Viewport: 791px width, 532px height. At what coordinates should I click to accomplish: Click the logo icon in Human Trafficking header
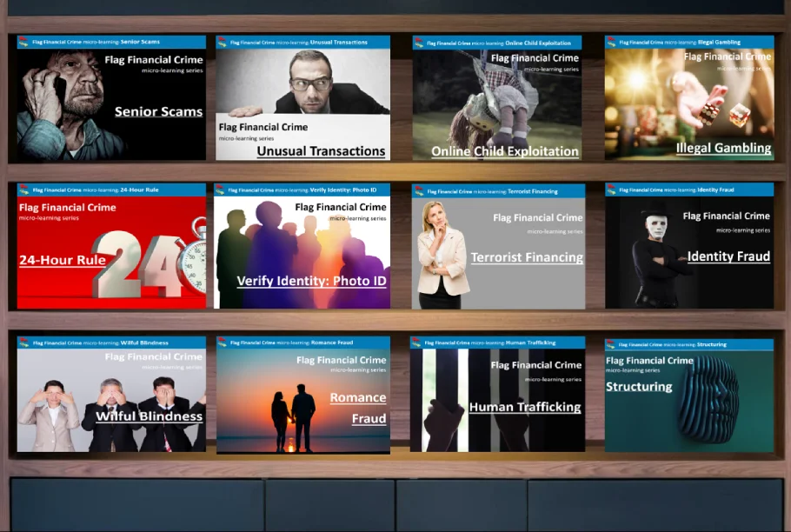(x=417, y=342)
